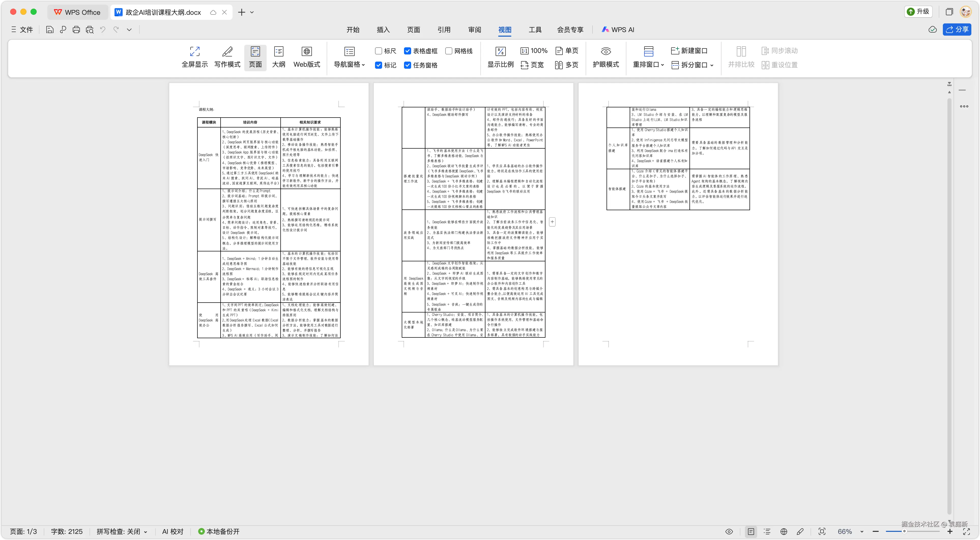Click the Print icon
Screen dimensions: 980x540
tap(76, 30)
